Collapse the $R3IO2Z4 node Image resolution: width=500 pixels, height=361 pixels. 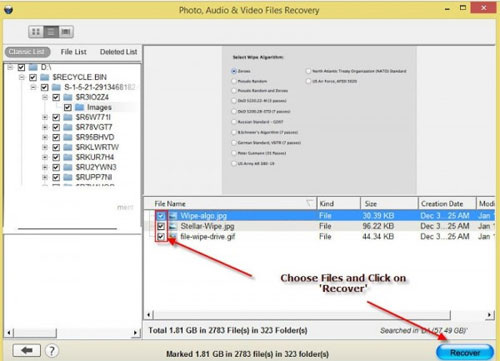(45, 97)
